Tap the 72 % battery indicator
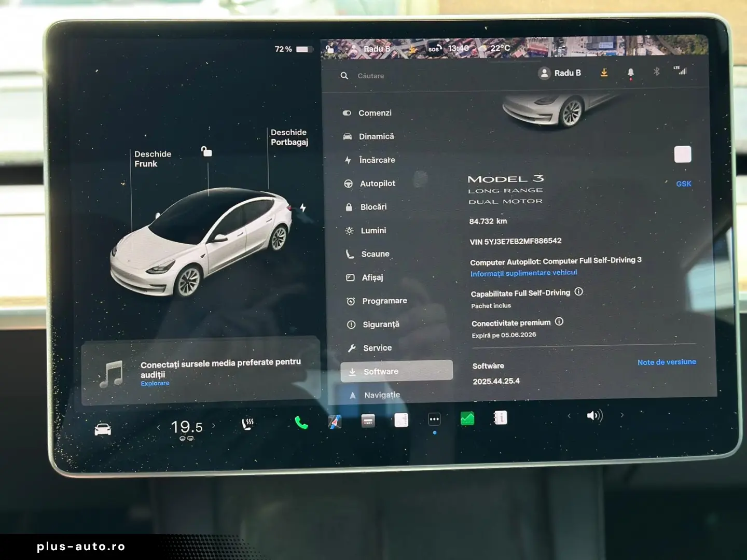 click(294, 49)
